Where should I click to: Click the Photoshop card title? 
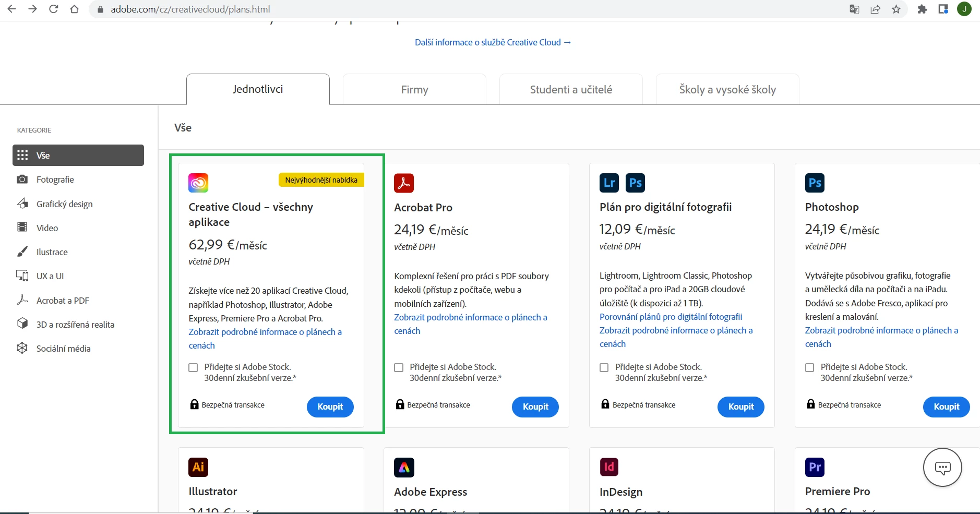click(x=832, y=207)
